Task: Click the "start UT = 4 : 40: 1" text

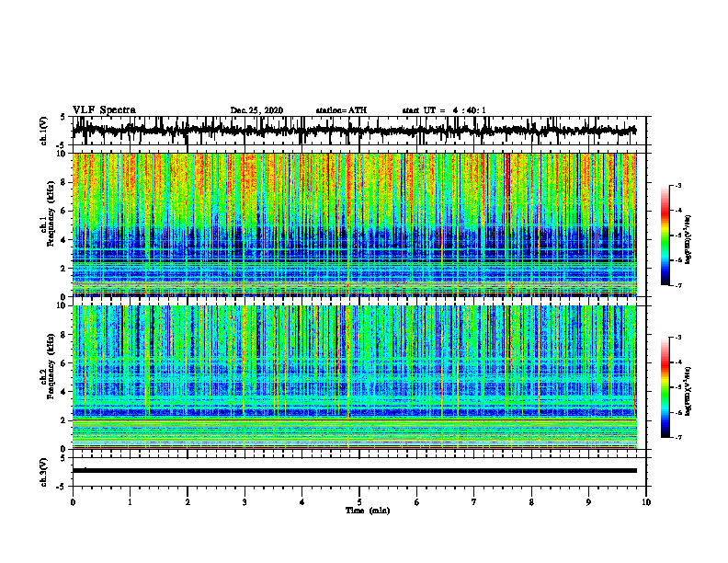Action: [x=444, y=110]
